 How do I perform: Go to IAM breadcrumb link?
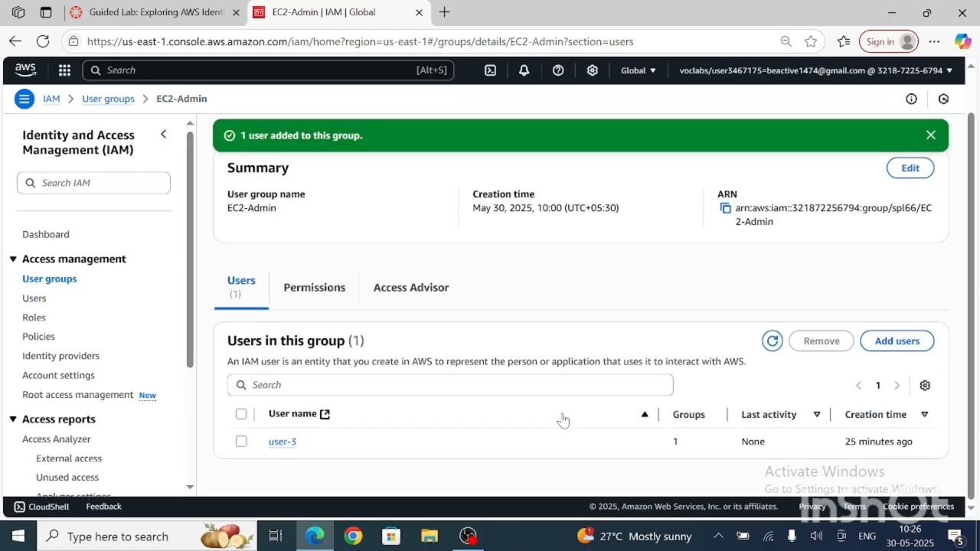coord(51,99)
